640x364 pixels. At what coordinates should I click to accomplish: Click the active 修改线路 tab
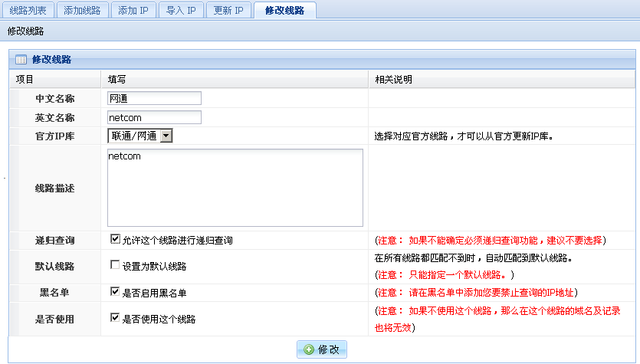(x=284, y=10)
